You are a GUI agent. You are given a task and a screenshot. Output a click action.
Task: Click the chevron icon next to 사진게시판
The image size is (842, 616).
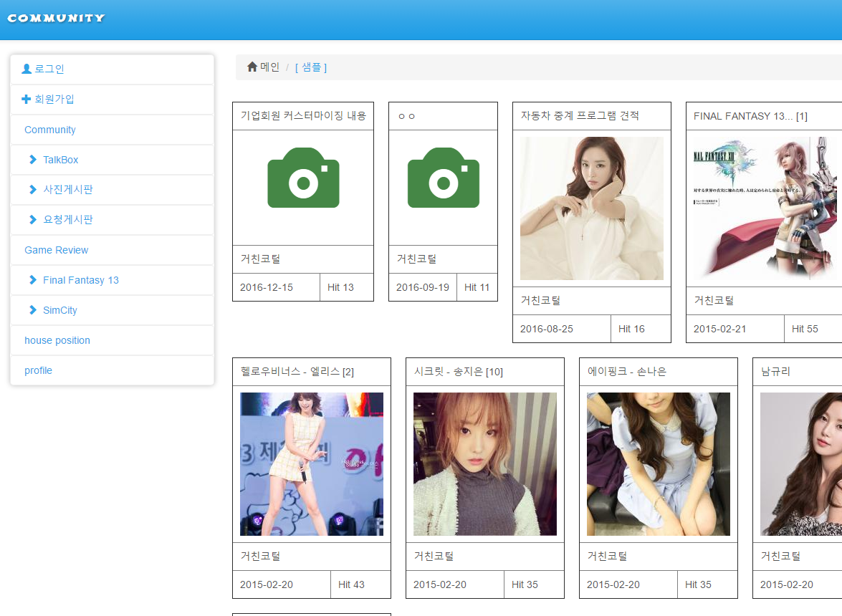[x=33, y=190]
